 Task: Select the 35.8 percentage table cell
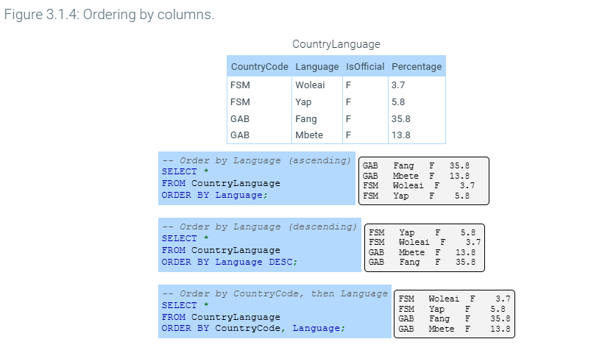coord(401,118)
